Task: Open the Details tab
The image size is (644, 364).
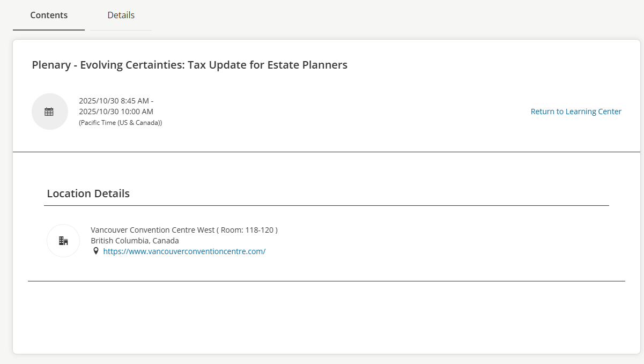Action: coord(121,15)
